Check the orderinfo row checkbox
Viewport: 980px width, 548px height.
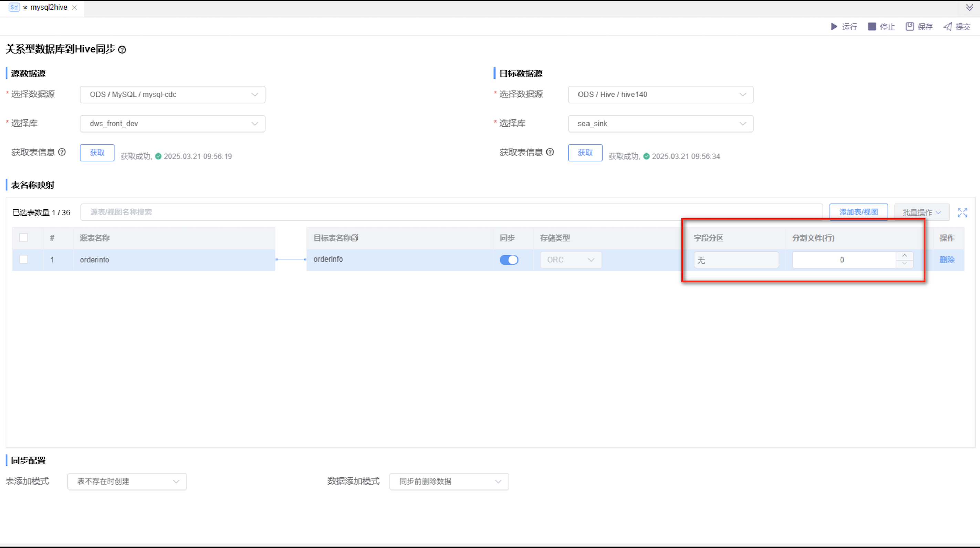(x=23, y=259)
